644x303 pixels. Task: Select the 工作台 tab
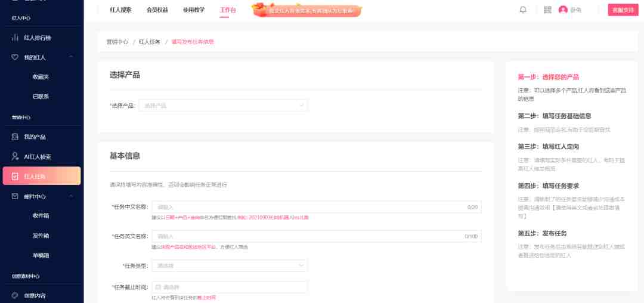(228, 10)
